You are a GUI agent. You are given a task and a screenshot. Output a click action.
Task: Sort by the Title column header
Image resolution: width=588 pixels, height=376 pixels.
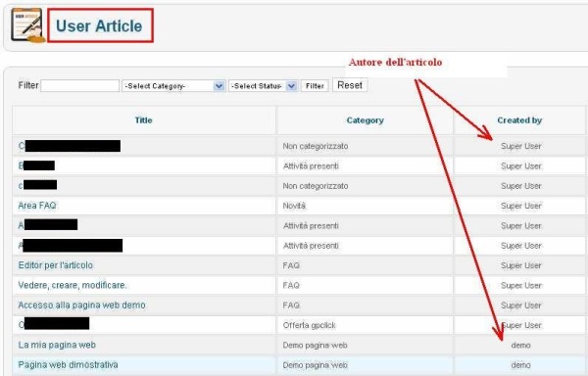coord(144,120)
